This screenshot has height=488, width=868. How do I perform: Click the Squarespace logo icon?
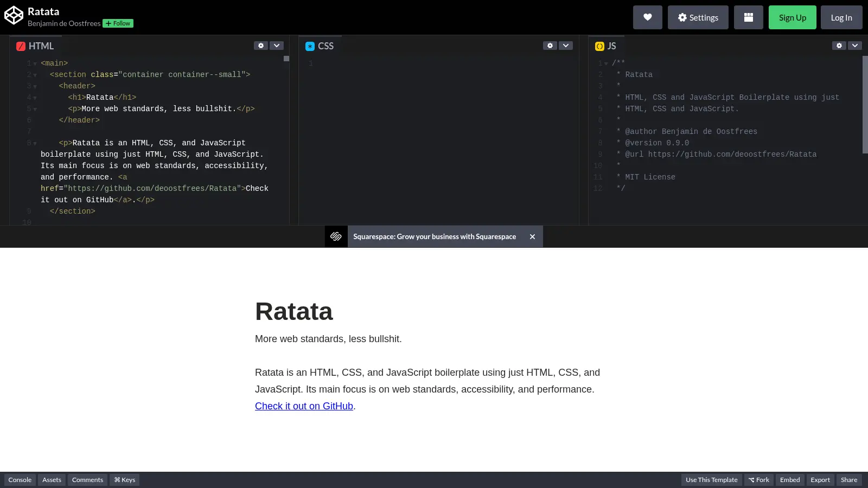[x=336, y=236]
